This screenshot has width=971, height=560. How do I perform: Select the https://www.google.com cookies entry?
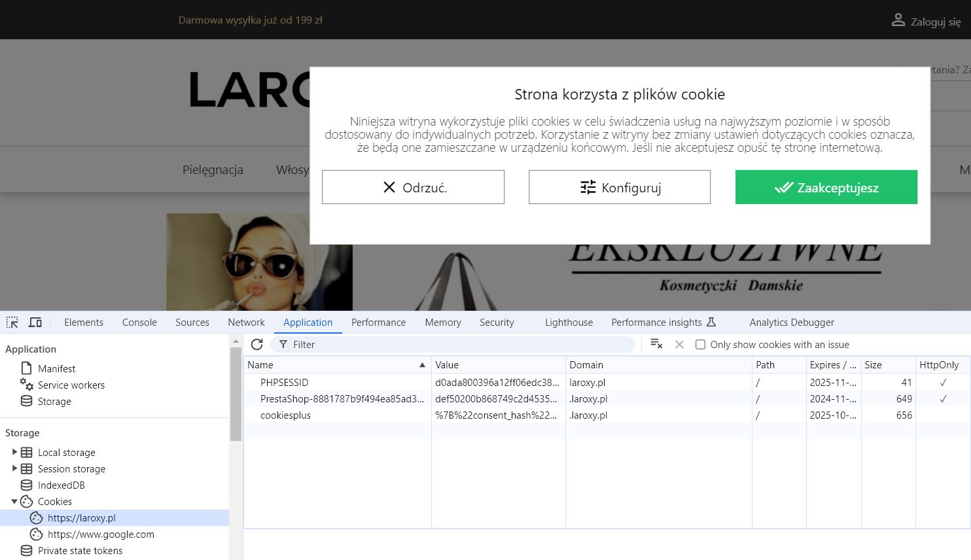point(101,534)
